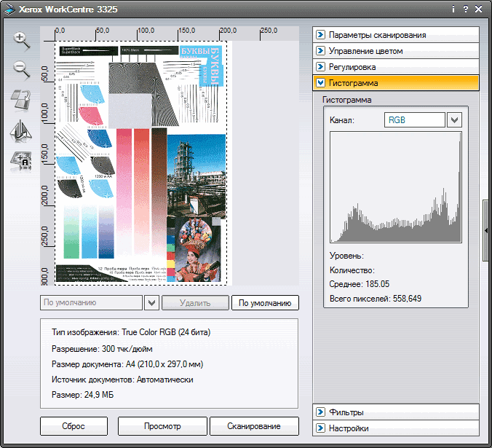Click the scanned test page preview image
The width and height of the screenshot is (492, 448).
[142, 162]
